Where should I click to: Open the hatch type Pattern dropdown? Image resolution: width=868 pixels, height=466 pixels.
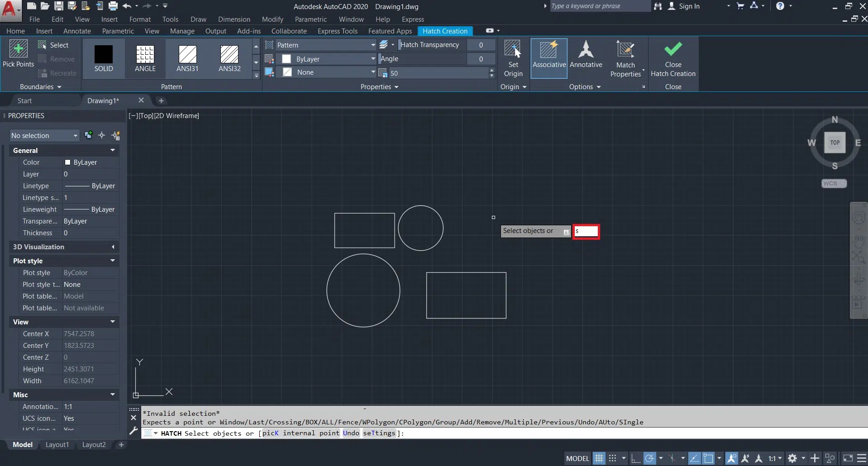(x=325, y=45)
